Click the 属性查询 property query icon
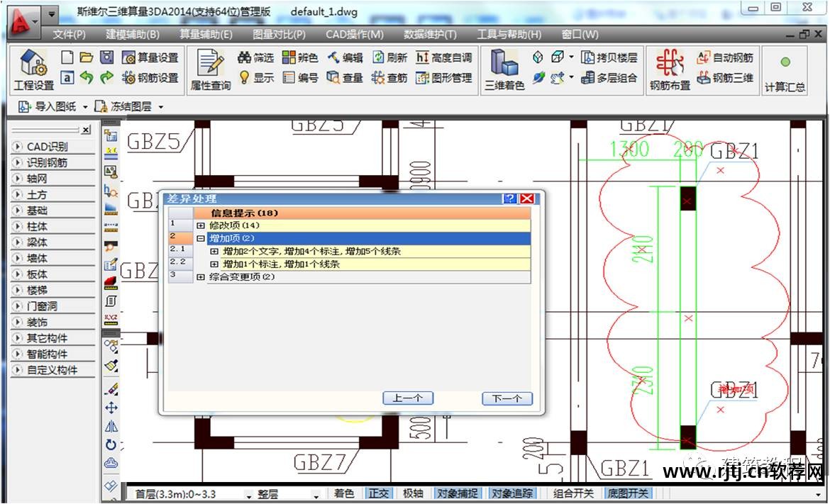This screenshot has height=504, width=830. pyautogui.click(x=211, y=69)
